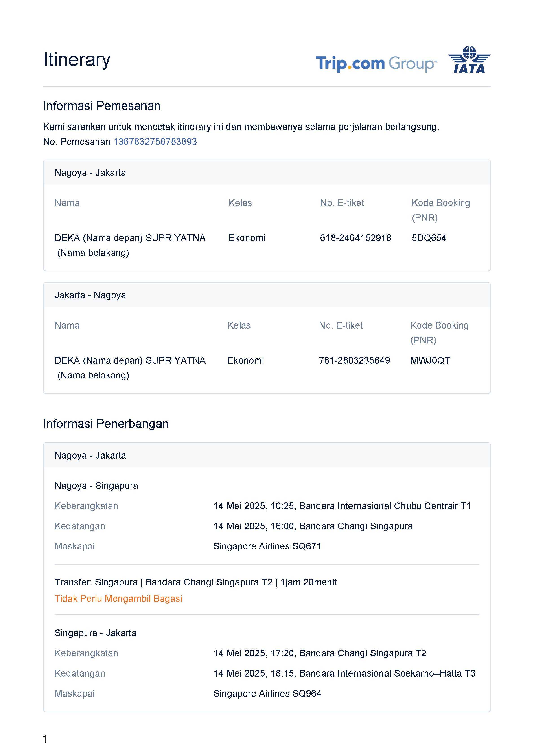Image resolution: width=534 pixels, height=756 pixels.
Task: Select the Singapura - Jakarta segment title
Action: coord(95,633)
